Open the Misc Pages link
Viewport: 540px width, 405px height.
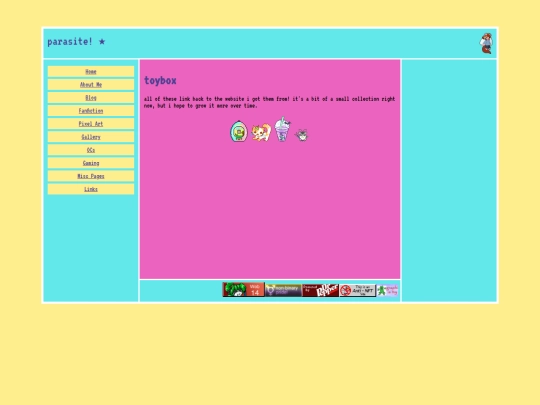point(91,176)
